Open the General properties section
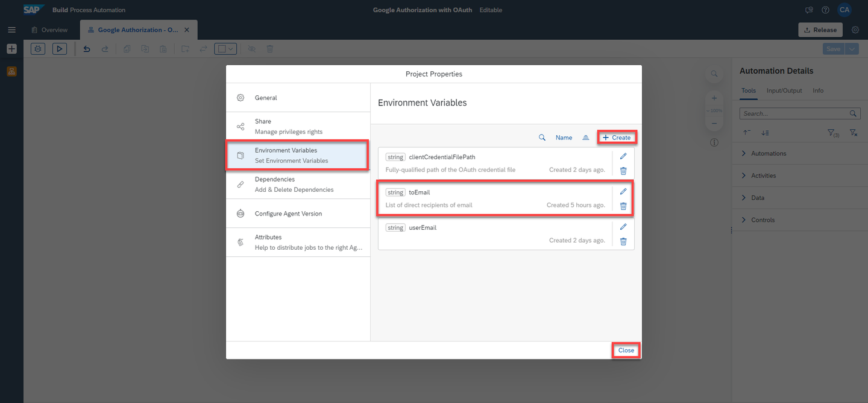868x403 pixels. coord(298,98)
